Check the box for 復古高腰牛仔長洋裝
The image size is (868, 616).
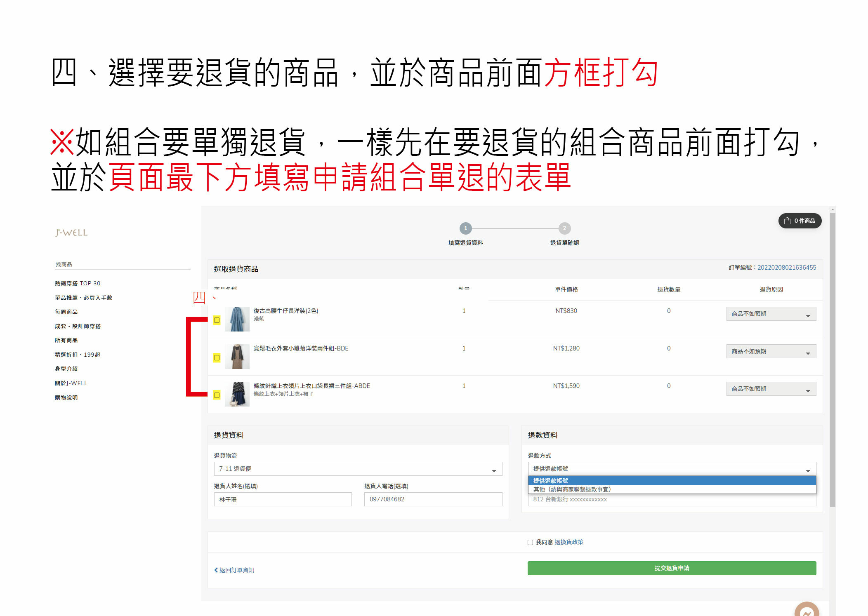click(x=217, y=320)
